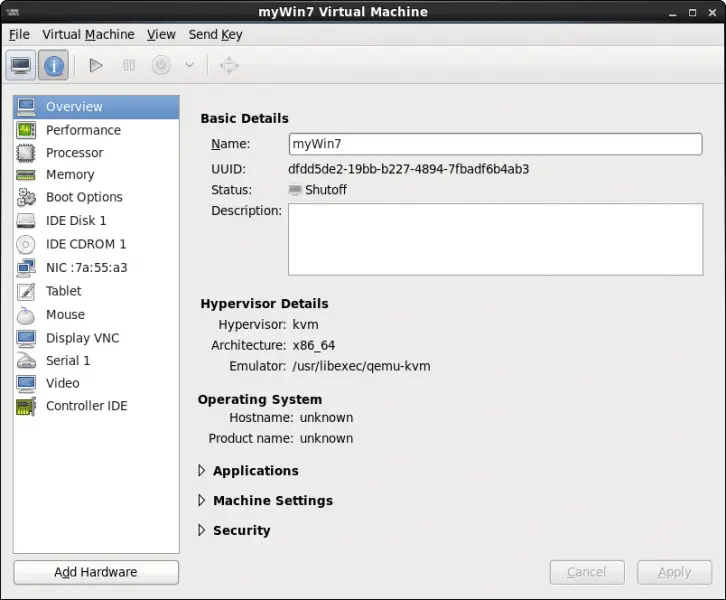
Task: Click the Shut Down power icon
Action: click(x=161, y=66)
